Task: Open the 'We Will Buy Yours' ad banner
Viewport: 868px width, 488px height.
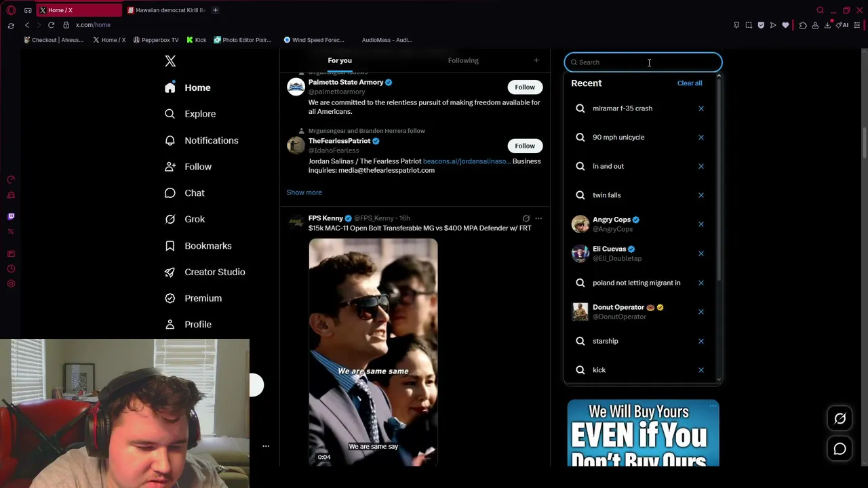Action: [643, 434]
